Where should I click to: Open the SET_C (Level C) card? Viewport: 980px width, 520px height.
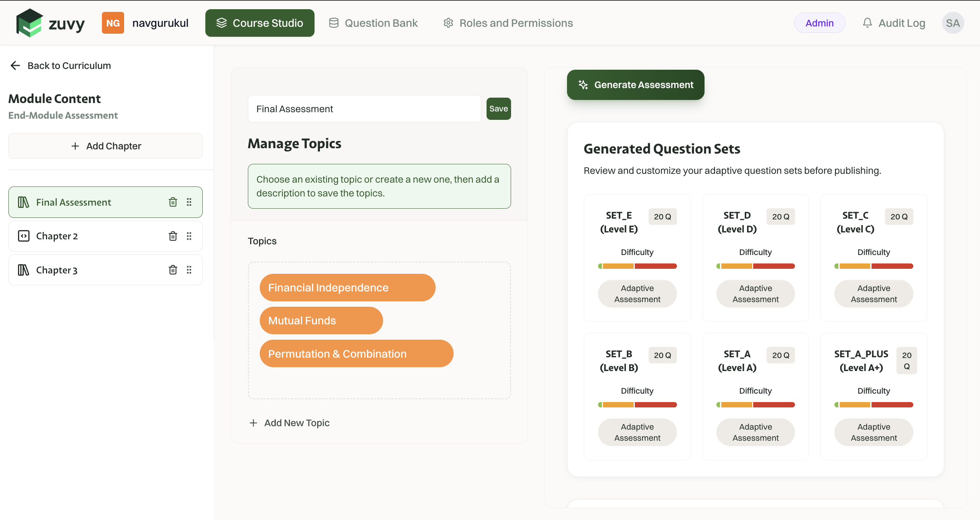[x=873, y=258]
